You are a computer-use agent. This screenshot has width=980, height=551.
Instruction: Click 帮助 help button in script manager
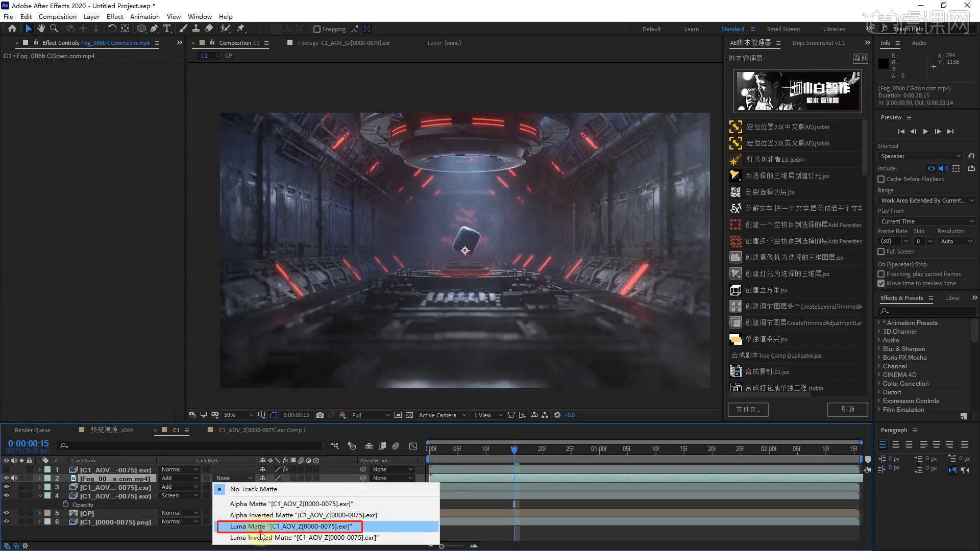coord(861,58)
